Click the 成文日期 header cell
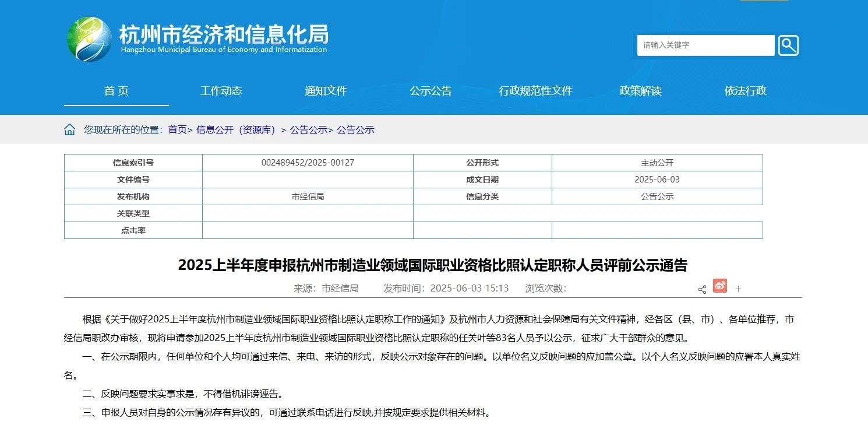The width and height of the screenshot is (868, 425). [482, 180]
